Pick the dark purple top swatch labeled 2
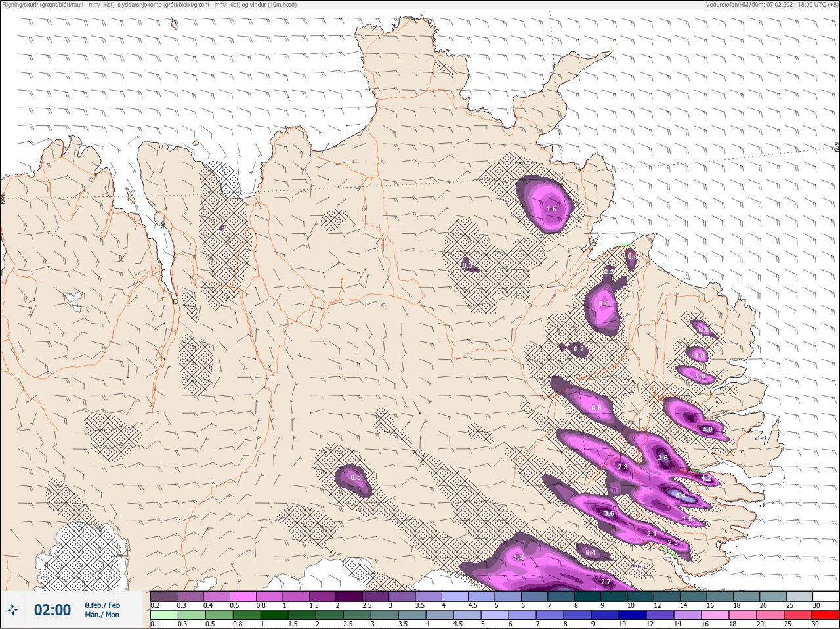Screen dimensions: 840x629 (350, 596)
